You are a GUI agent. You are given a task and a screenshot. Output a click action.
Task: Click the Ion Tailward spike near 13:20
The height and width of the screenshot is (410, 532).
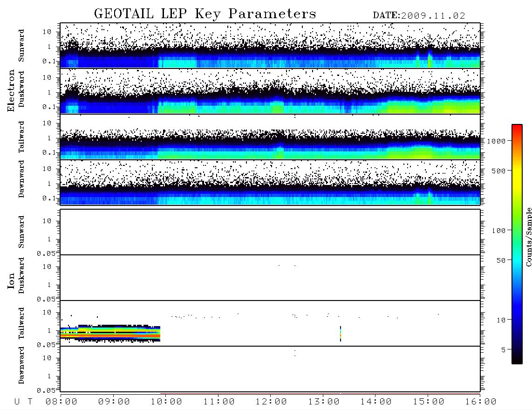(341, 334)
